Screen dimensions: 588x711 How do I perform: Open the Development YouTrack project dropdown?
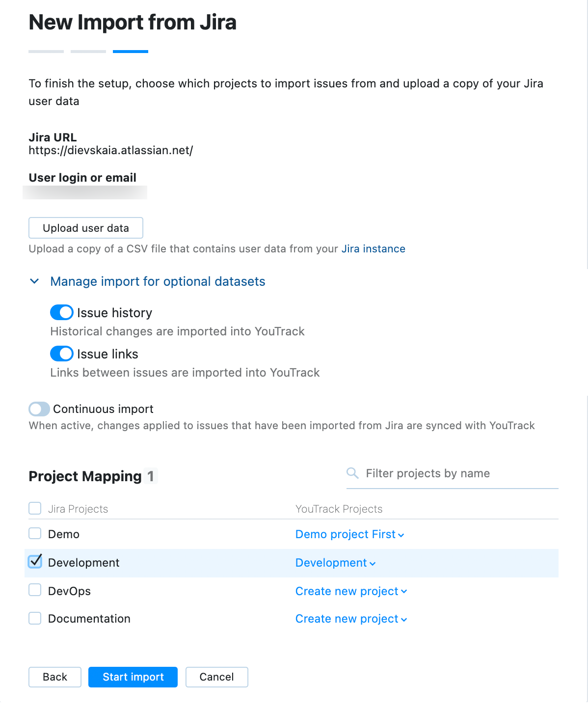click(x=335, y=563)
